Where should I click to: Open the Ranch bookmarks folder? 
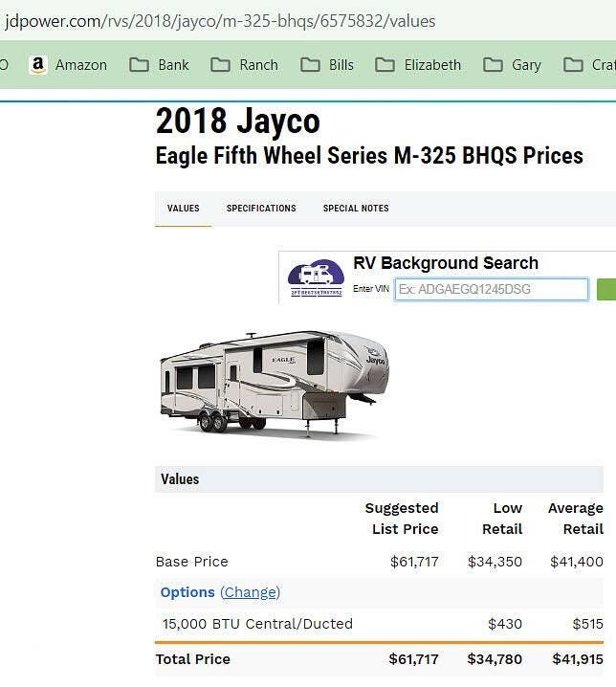point(245,65)
